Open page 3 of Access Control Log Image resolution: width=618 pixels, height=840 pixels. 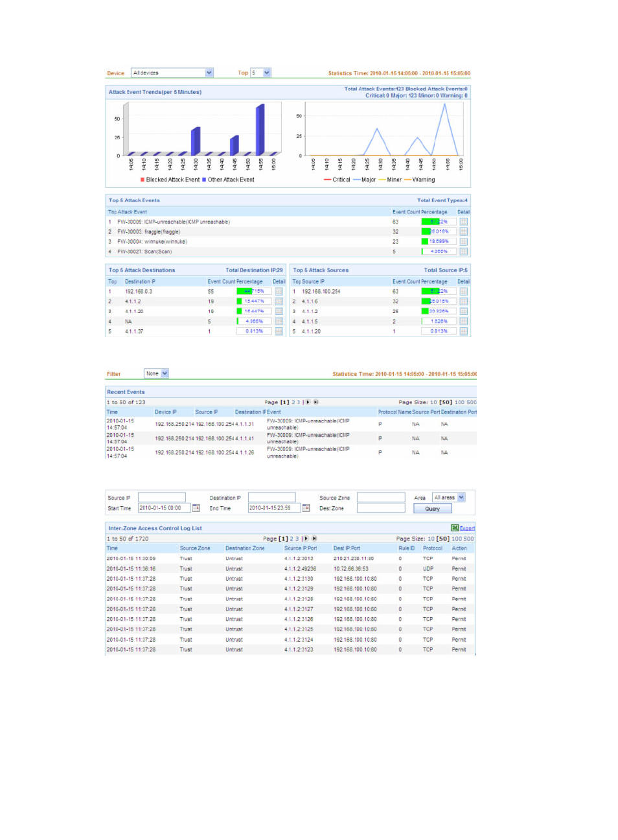(297, 539)
